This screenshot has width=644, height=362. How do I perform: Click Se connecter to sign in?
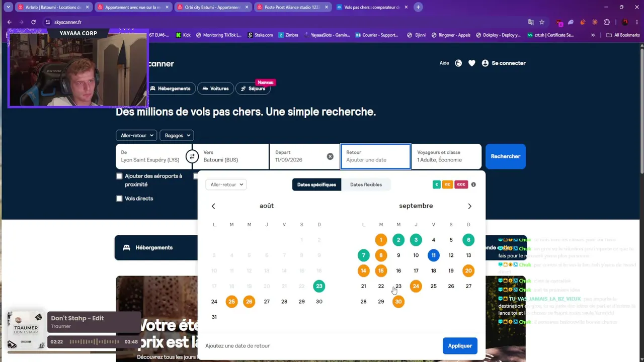[x=504, y=63]
